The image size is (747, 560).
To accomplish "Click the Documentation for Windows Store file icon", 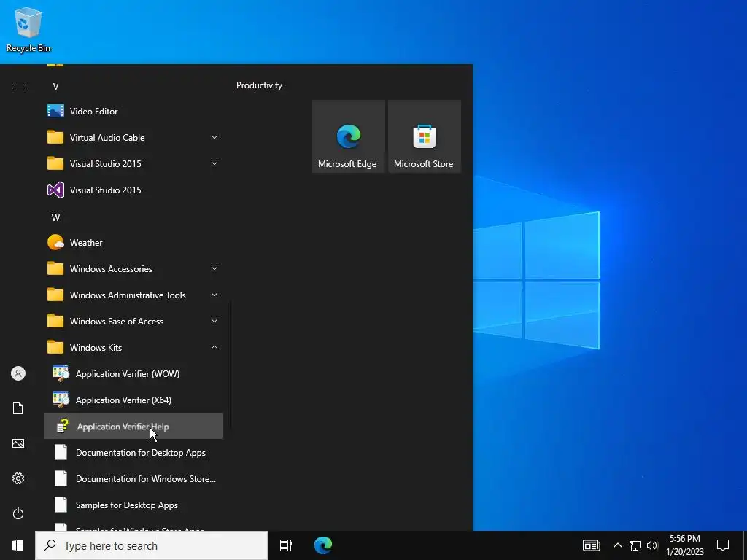I will coord(61,478).
